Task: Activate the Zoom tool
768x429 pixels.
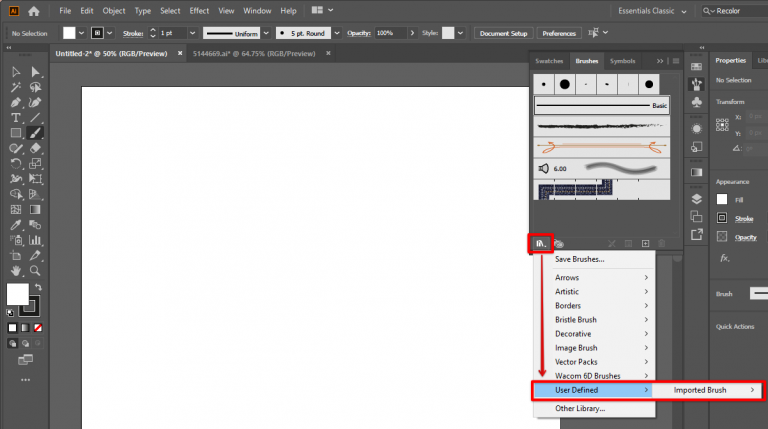Action: [x=36, y=270]
